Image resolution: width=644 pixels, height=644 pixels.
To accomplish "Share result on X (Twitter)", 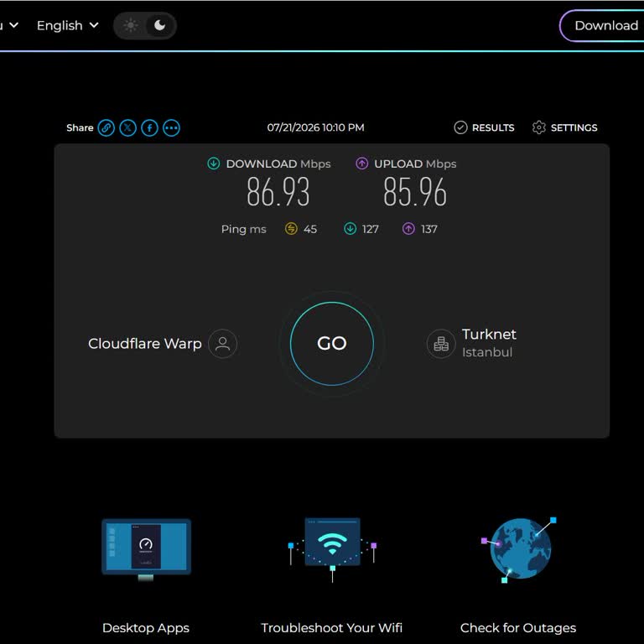I will tap(127, 127).
